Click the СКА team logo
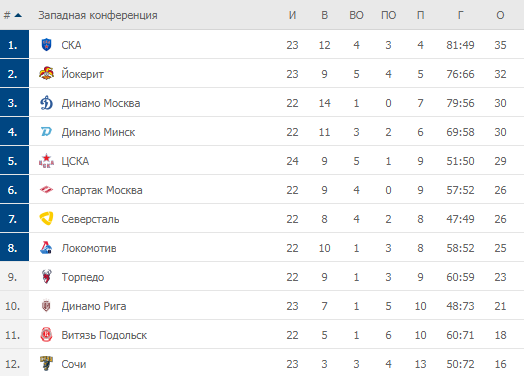This screenshot has width=524, height=376. tap(46, 44)
